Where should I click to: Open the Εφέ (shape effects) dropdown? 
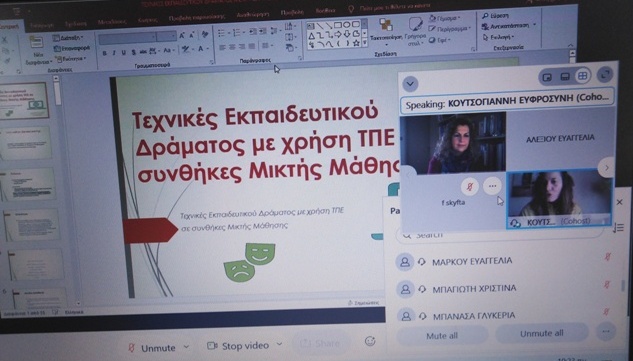click(x=440, y=40)
